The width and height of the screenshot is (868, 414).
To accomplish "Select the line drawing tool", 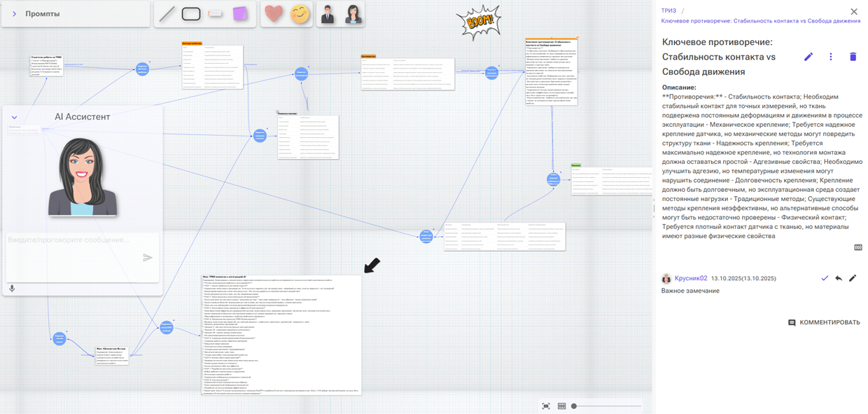I will point(167,14).
